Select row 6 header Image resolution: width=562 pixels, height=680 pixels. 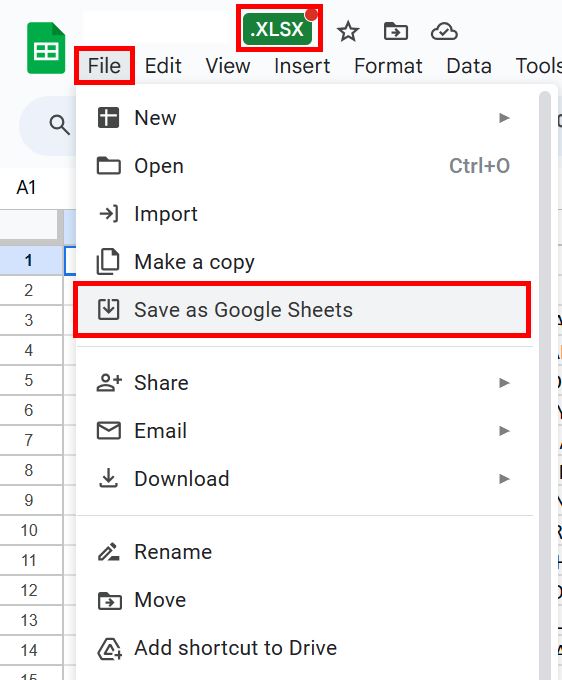(29, 410)
